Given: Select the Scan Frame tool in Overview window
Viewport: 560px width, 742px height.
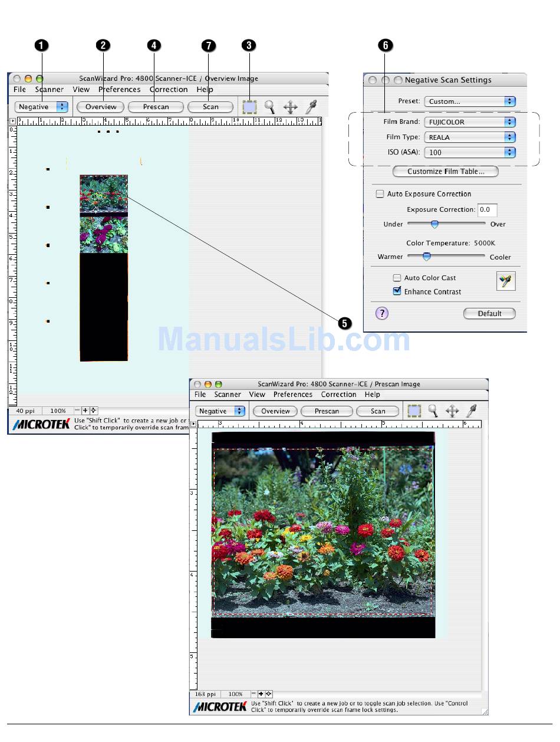Looking at the screenshot, I should point(249,107).
